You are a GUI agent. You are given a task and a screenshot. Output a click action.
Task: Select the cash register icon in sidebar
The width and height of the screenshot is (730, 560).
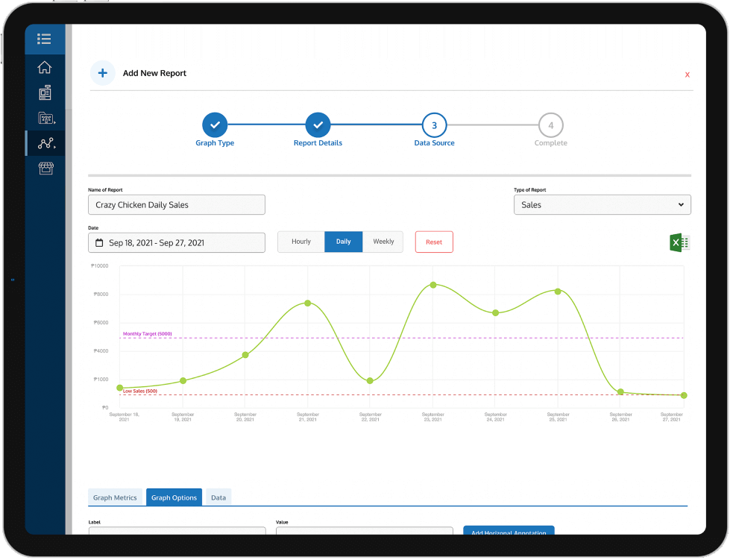[x=45, y=92]
